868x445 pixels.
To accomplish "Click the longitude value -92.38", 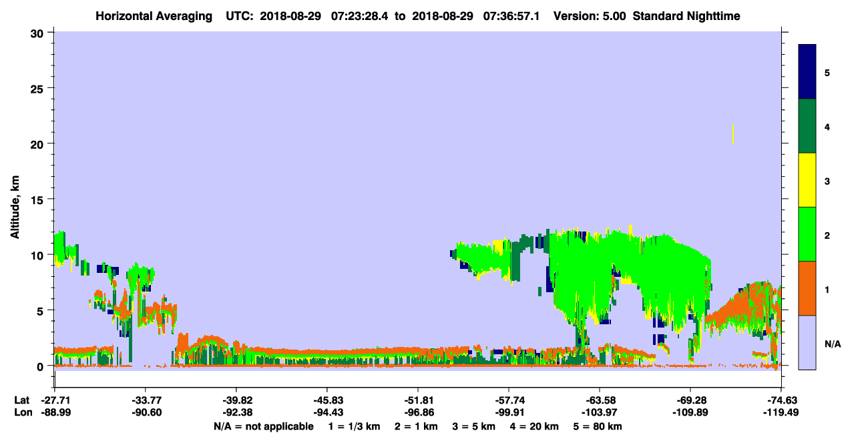I will tap(236, 412).
